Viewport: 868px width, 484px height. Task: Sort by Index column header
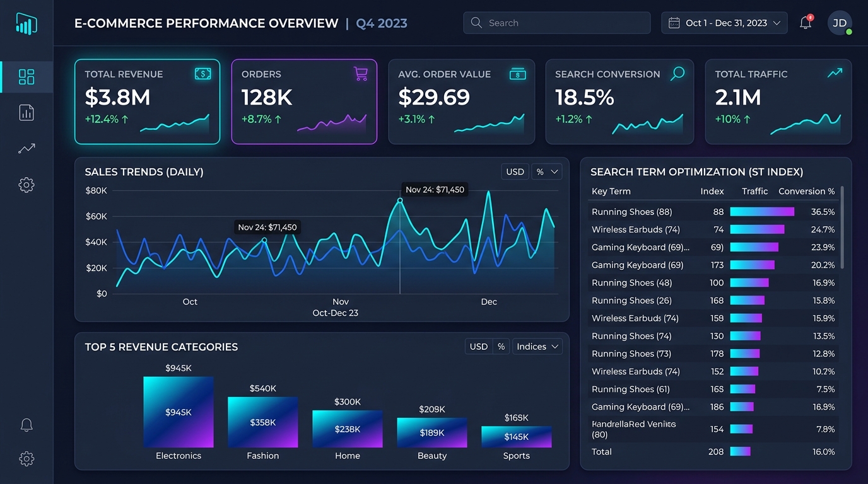pyautogui.click(x=712, y=191)
